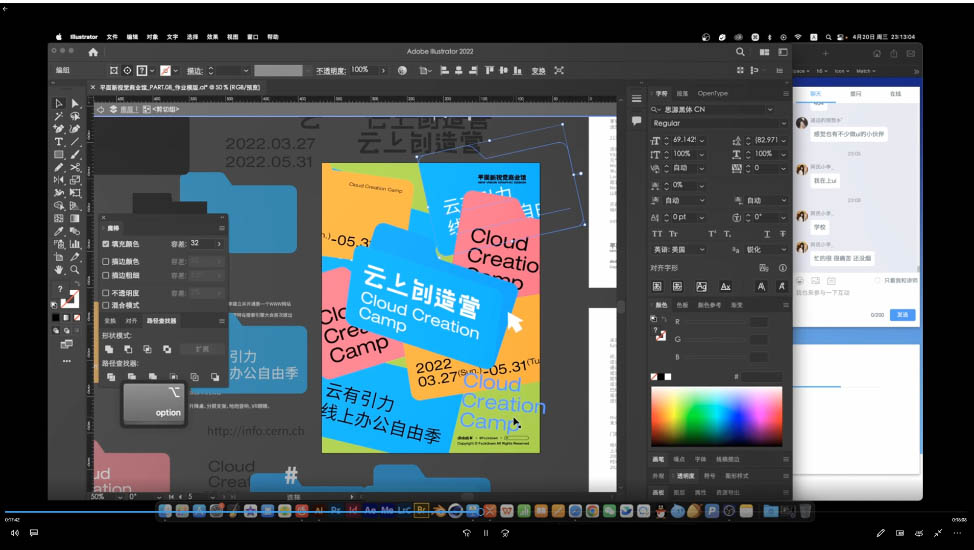Select the Magic Wand tool
The image size is (974, 550).
click(x=58, y=116)
